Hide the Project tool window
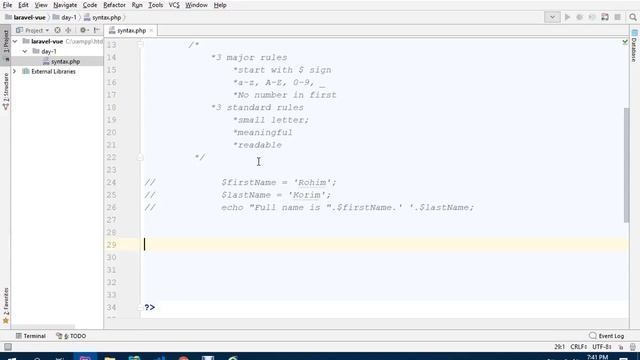 tap(96, 31)
